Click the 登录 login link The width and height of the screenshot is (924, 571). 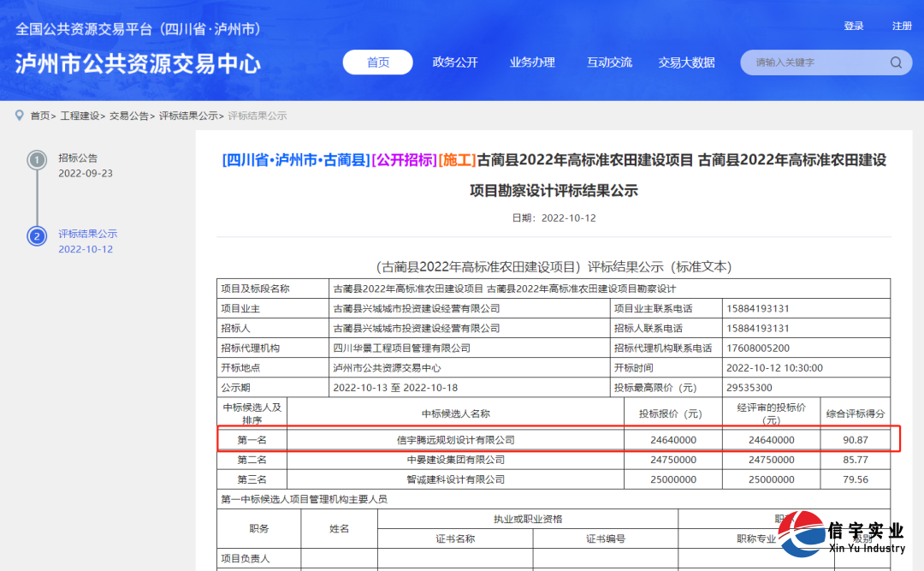[853, 26]
